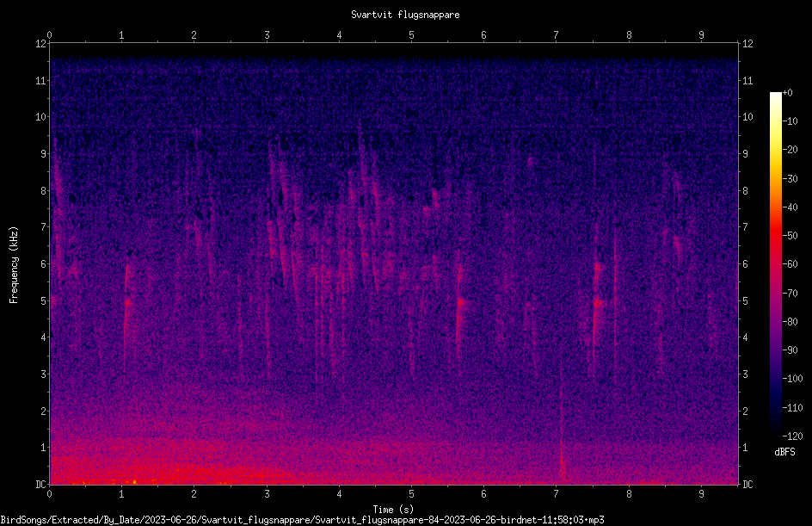Click the '+0' color scale value
The image size is (812, 526).
[x=788, y=93]
